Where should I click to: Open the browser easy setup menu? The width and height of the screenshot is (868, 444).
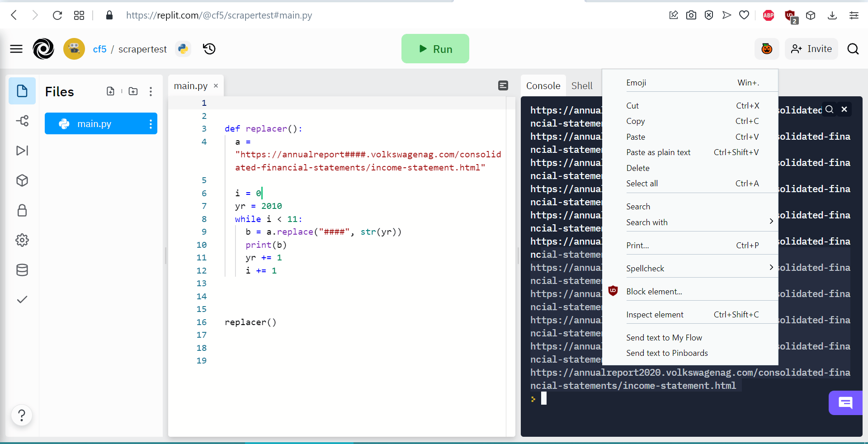[854, 15]
